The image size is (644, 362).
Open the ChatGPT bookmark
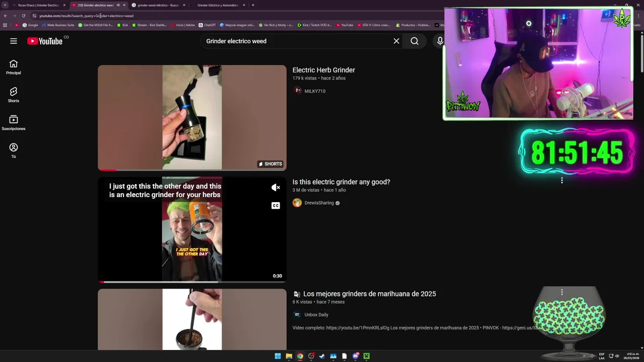(x=207, y=25)
